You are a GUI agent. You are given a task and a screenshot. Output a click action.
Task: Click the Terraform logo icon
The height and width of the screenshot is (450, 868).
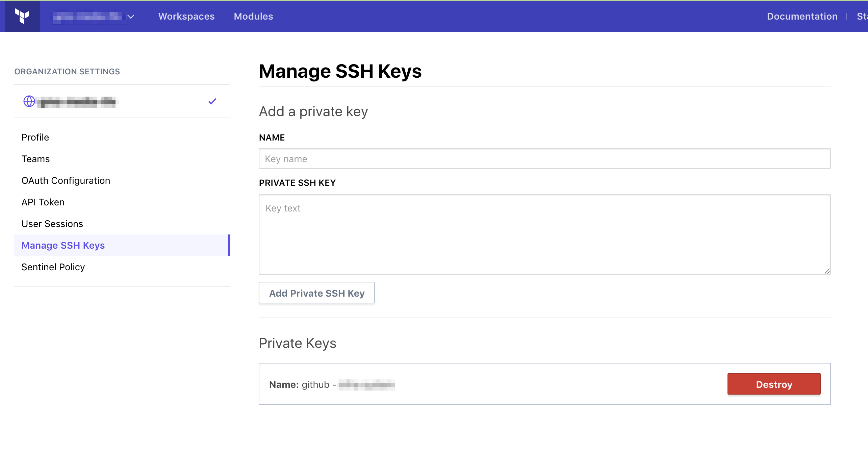(22, 16)
